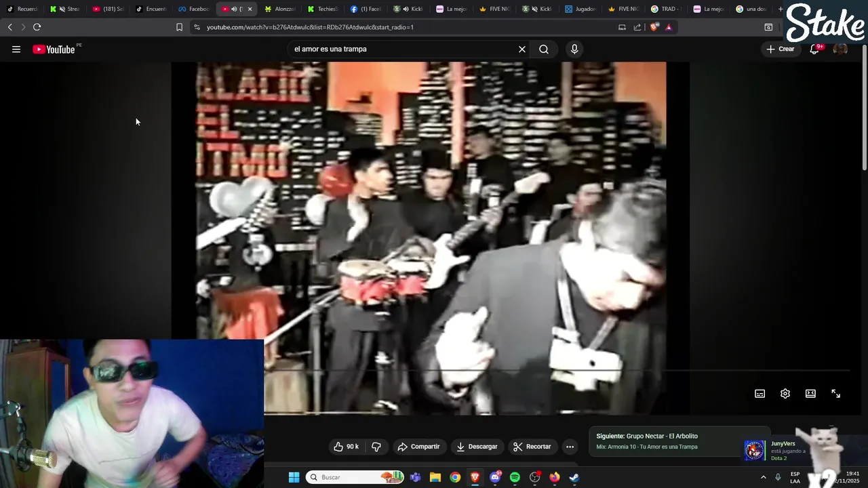Viewport: 868px width, 488px height.
Task: Open the Crear menu
Action: coord(780,49)
